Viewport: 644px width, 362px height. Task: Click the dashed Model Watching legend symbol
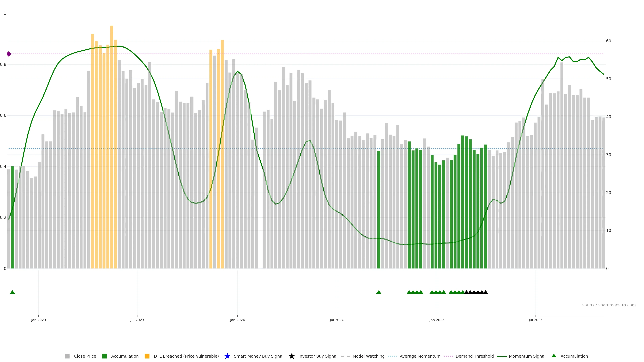tap(345, 356)
